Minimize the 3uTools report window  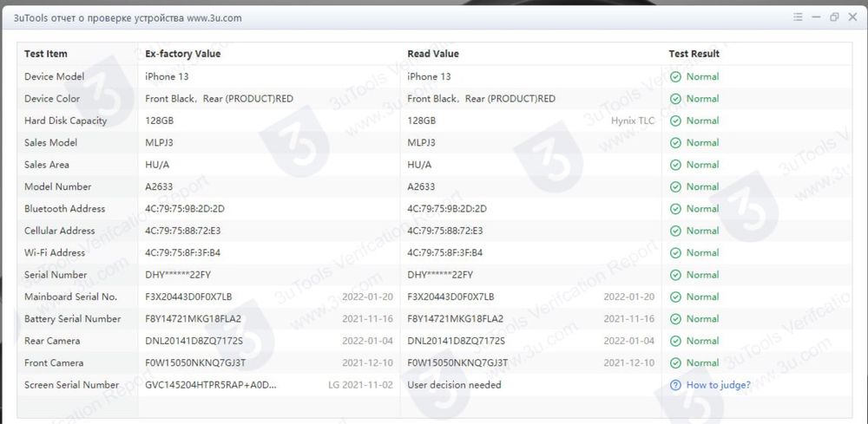coord(816,17)
